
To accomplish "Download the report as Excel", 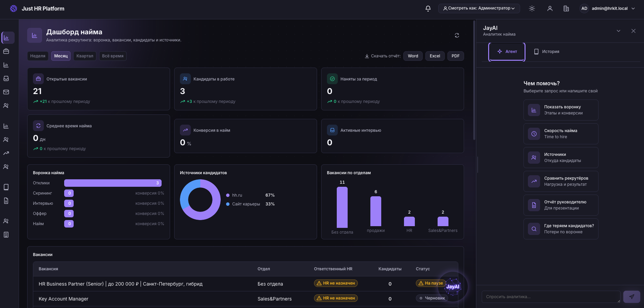I will [435, 56].
